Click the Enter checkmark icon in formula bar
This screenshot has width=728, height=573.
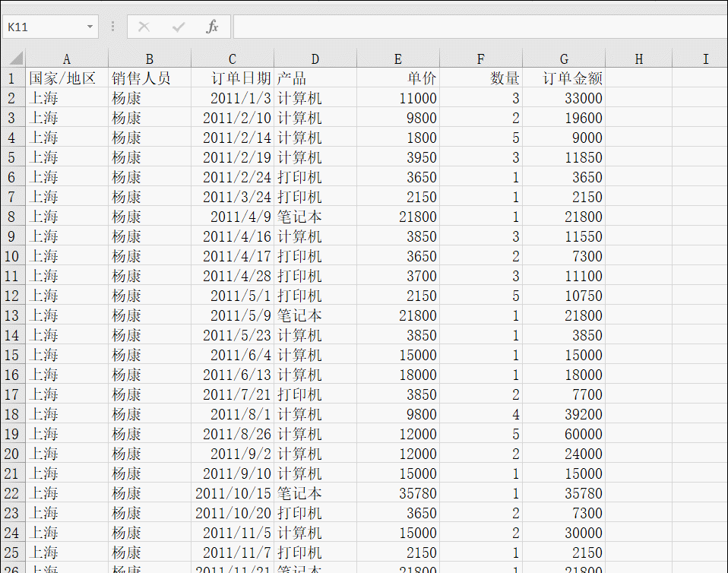point(179,27)
